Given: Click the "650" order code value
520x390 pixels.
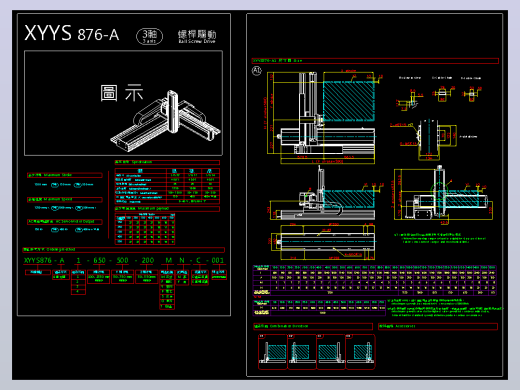Looking at the screenshot, I should (x=99, y=260).
